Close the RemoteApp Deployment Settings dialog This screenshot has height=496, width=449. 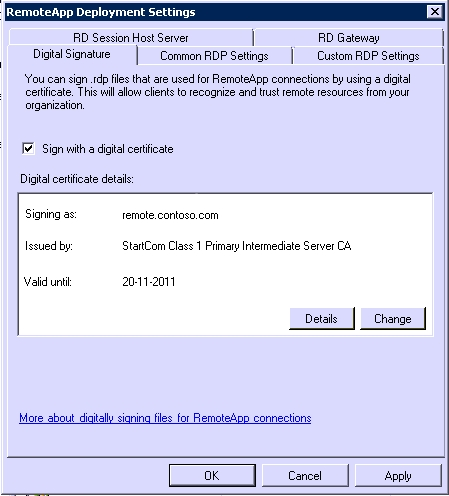pyautogui.click(x=435, y=12)
